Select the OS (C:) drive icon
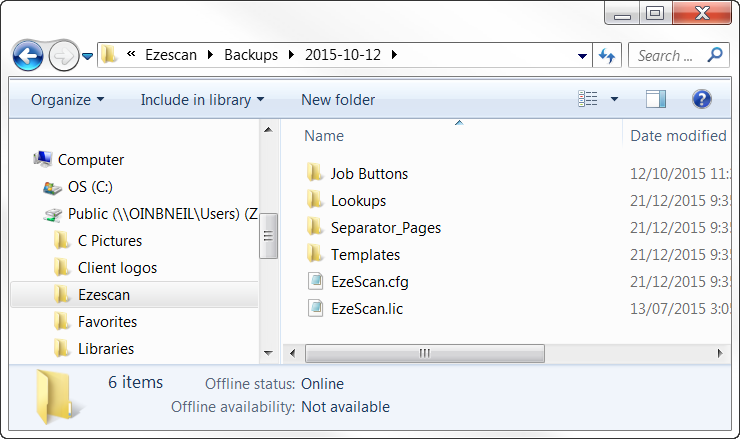 52,187
